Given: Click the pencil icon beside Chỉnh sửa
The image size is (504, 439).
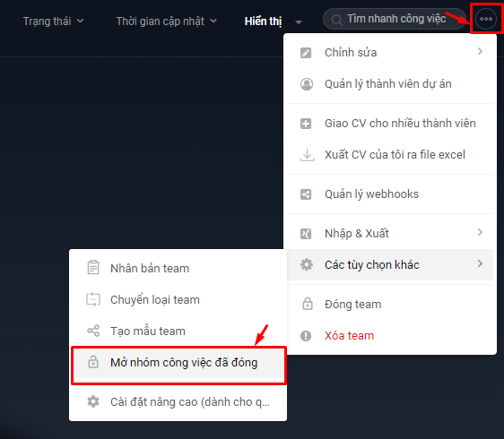Looking at the screenshot, I should 306,52.
